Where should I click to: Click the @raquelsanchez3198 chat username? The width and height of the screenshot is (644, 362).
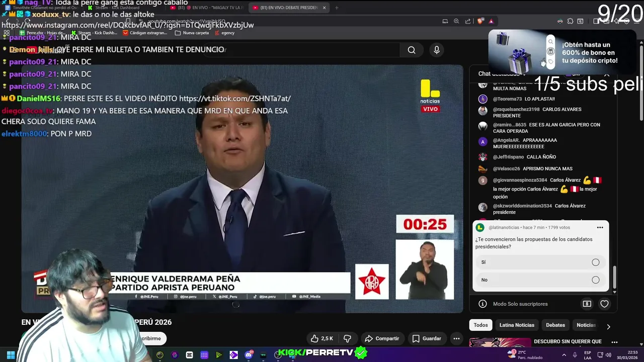click(x=516, y=109)
